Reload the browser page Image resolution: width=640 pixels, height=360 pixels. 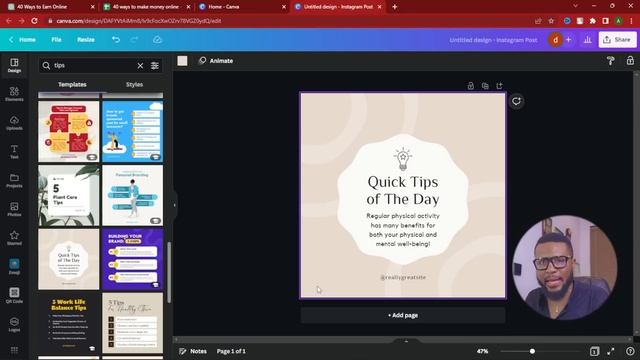[34, 21]
